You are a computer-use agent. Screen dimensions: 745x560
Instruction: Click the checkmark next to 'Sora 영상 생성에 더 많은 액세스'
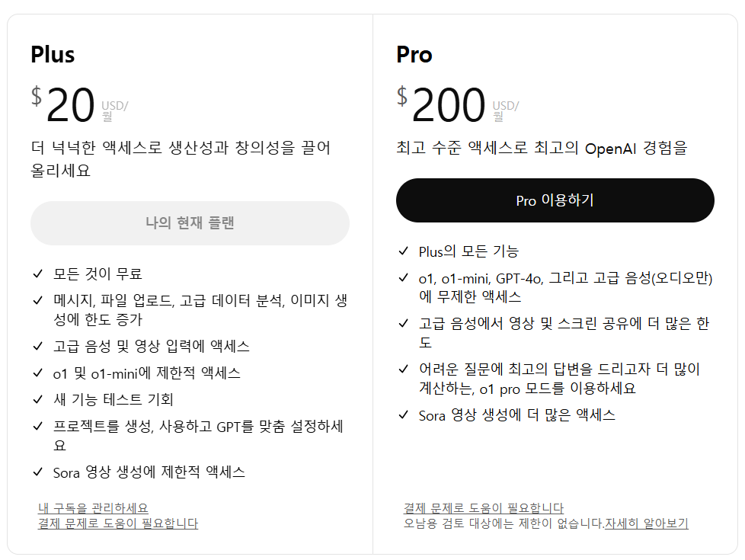tap(402, 416)
